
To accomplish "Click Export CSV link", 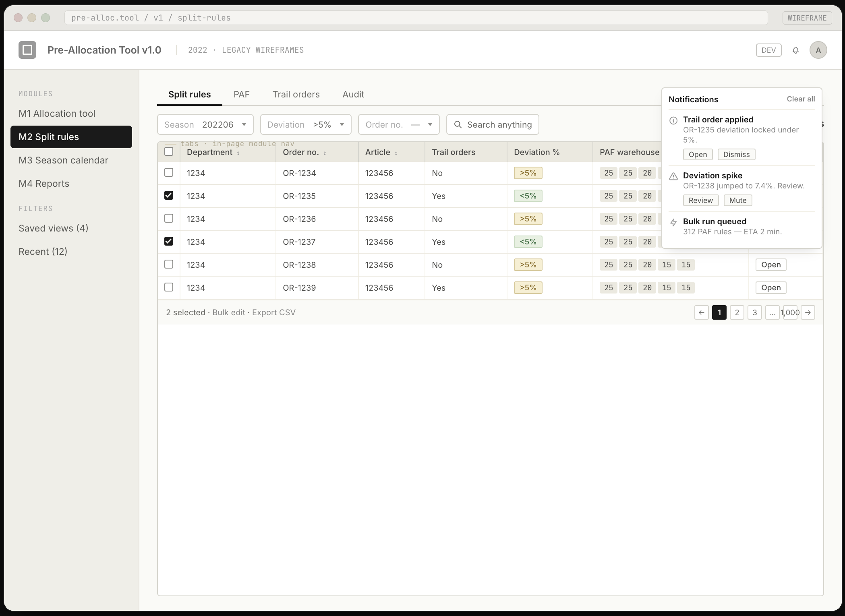I will 274,312.
